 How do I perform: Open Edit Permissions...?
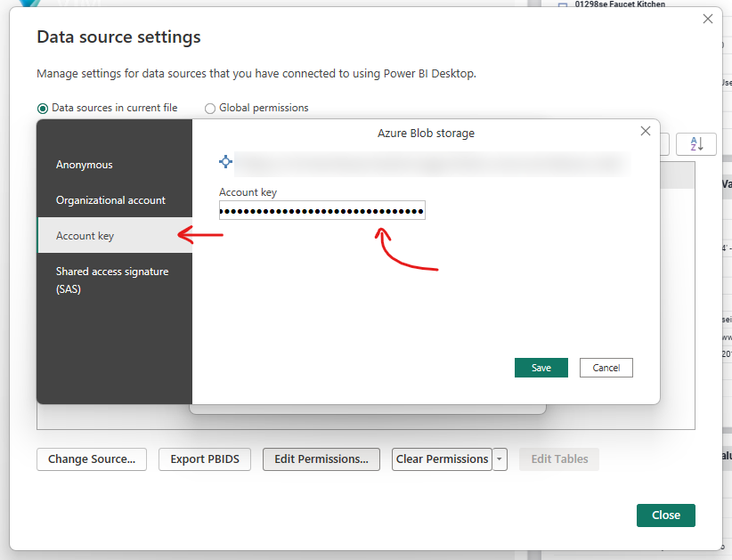321,459
